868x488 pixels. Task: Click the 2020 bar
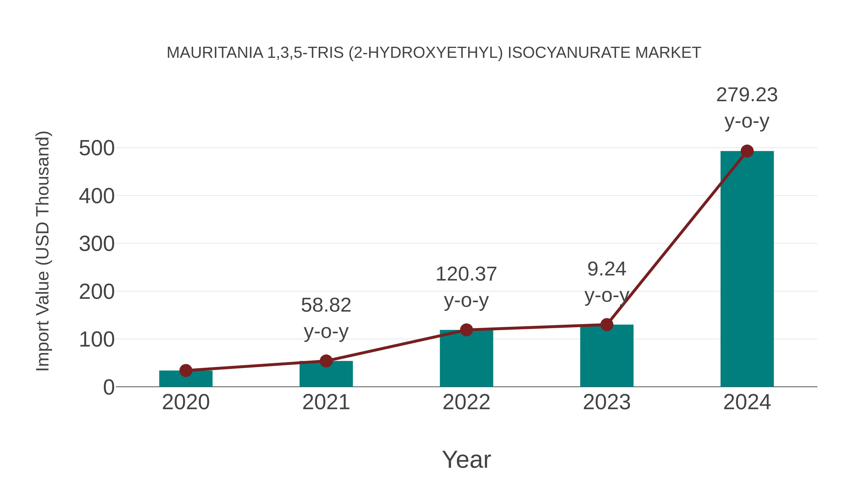(186, 379)
